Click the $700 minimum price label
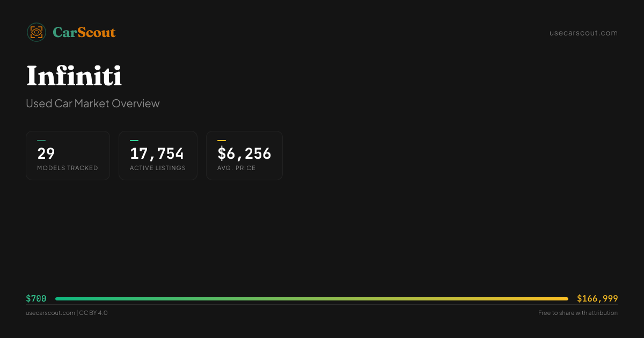The height and width of the screenshot is (338, 644). tap(36, 299)
